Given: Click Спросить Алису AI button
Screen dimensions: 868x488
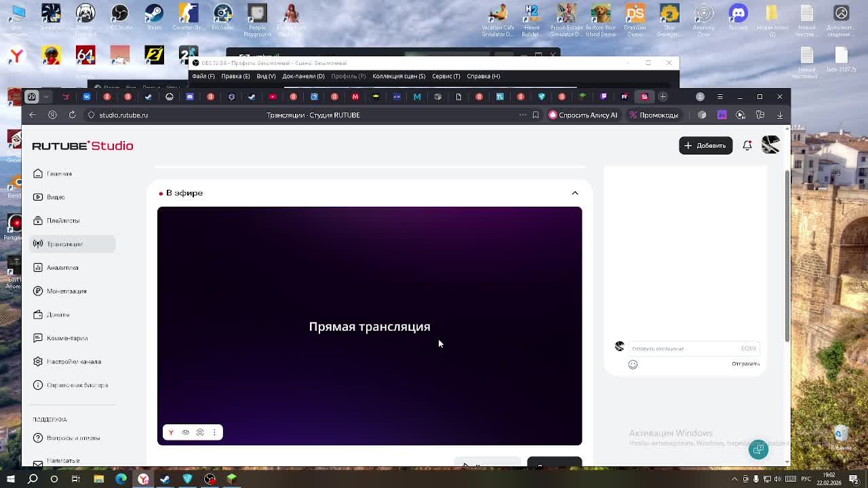Looking at the screenshot, I should (583, 115).
